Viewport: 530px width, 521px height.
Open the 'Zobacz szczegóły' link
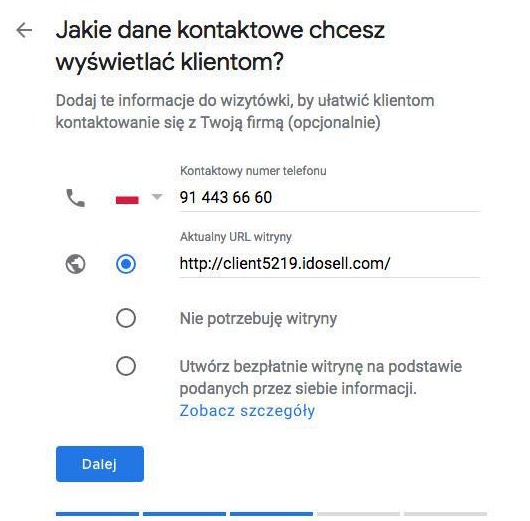[247, 410]
